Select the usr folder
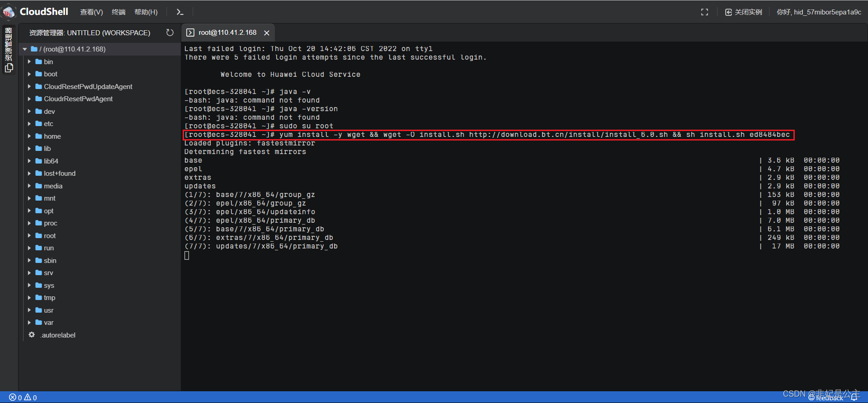 pos(48,310)
